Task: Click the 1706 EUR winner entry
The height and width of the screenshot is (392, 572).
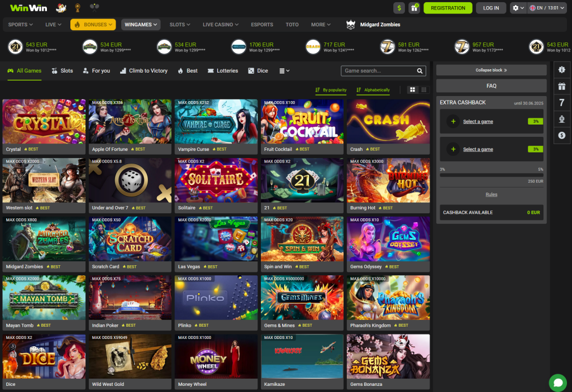Action: (255, 47)
